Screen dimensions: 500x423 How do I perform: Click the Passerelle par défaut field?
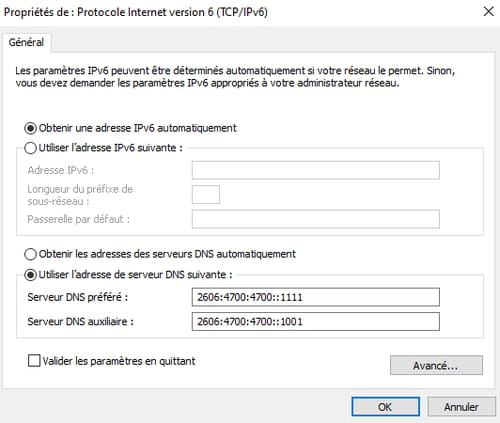coord(315,219)
